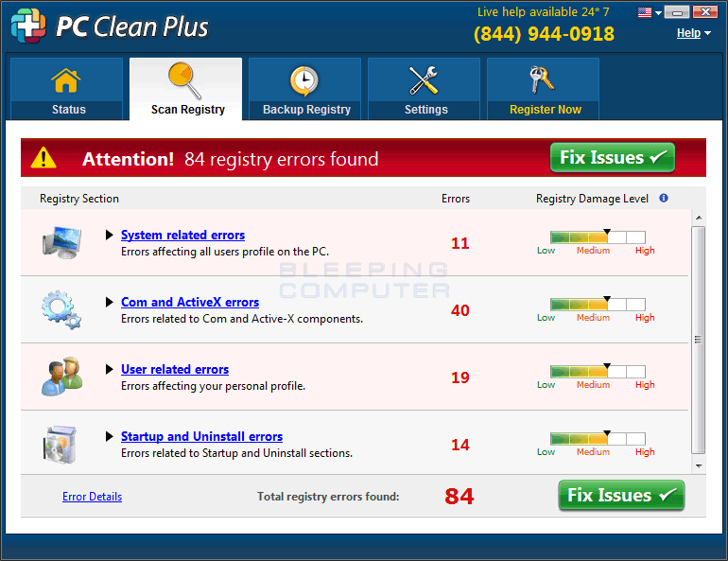Click the gears icon for Com and ActiveX
The width and height of the screenshot is (728, 561).
pyautogui.click(x=61, y=309)
